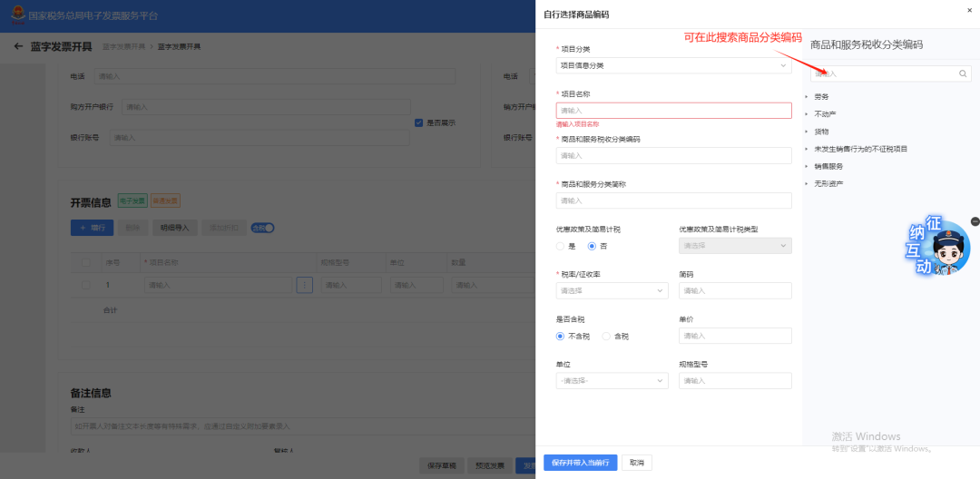Viewport: 980px width, 479px height.
Task: Click the 取消 button
Action: (637, 463)
